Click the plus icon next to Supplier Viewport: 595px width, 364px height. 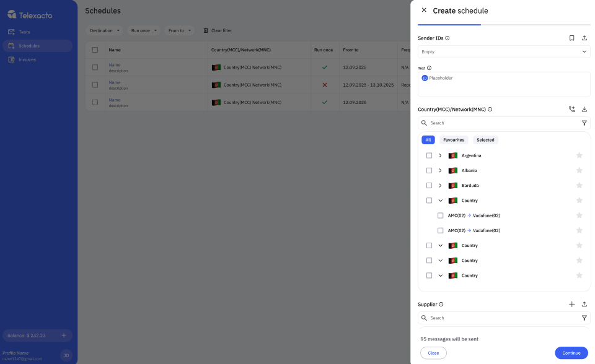[571, 304]
